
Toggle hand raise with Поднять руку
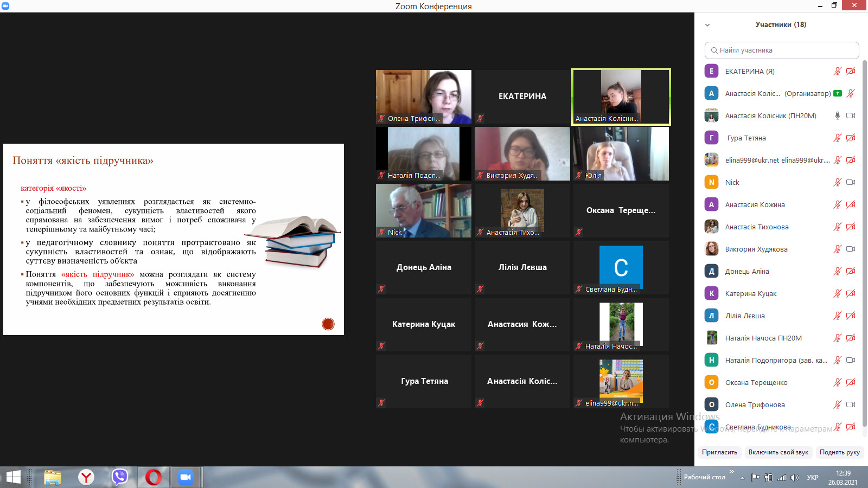[839, 452]
